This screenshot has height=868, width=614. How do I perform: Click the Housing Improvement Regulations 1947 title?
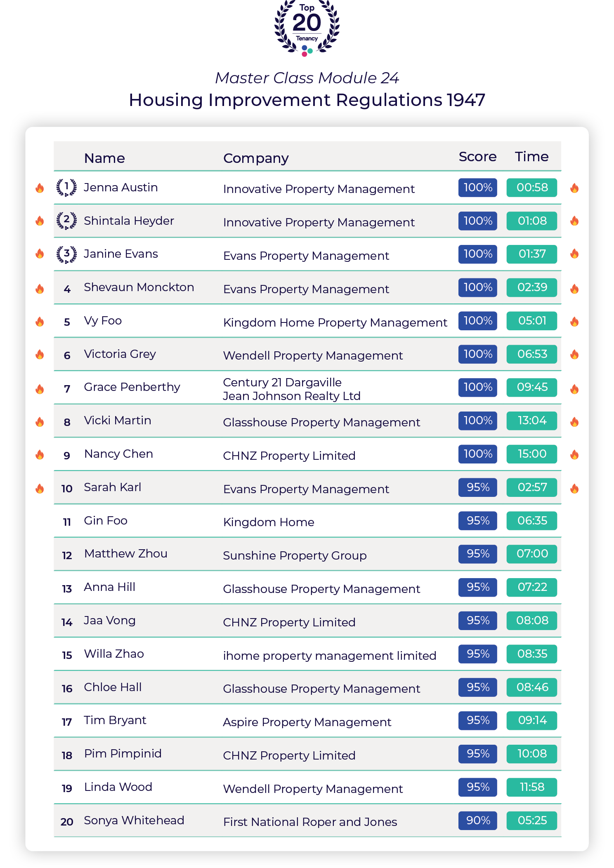point(307,100)
